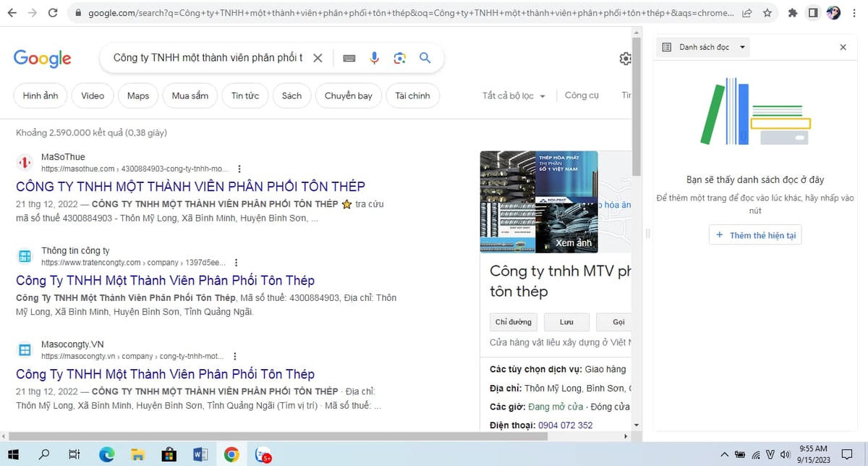Click the Google logo to return home

[x=42, y=59]
